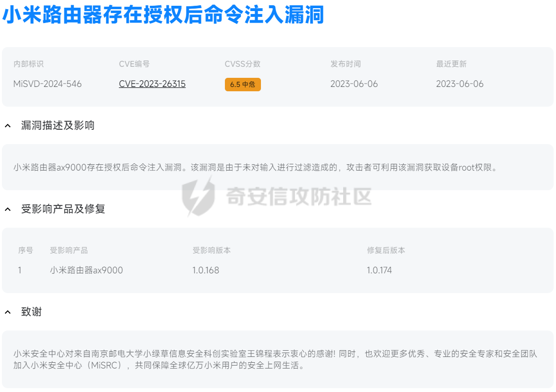Click the shield lightning watermark icon
Viewport: 556px width, 392px height.
click(198, 196)
